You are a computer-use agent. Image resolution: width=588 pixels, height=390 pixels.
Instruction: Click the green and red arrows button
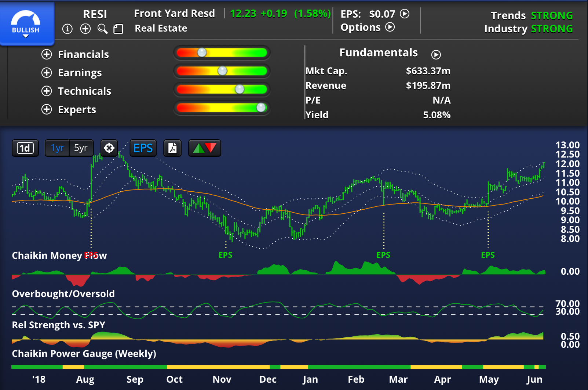pos(204,148)
